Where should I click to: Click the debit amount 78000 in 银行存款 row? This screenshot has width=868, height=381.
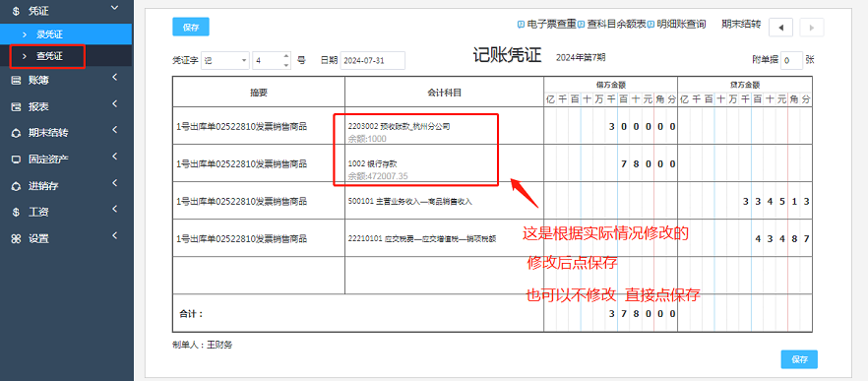click(648, 164)
